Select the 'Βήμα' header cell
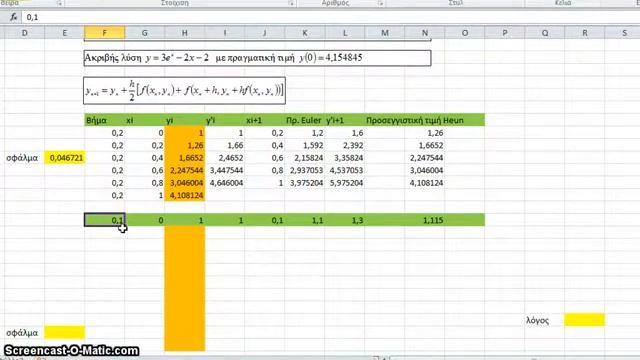The width and height of the screenshot is (640, 360). pyautogui.click(x=104, y=120)
